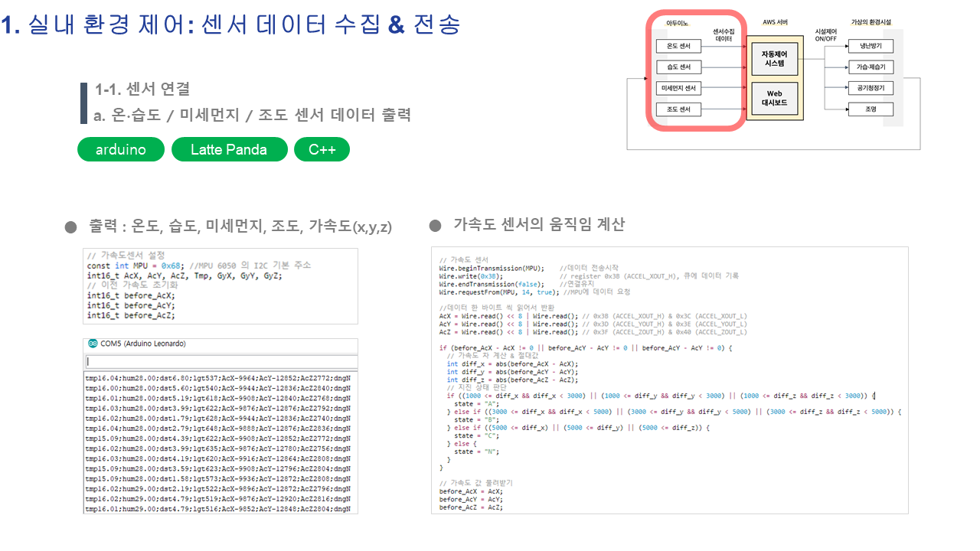Click the dark vertical bar beside 1-1. 센서 연결
980x551 pixels.
83,103
